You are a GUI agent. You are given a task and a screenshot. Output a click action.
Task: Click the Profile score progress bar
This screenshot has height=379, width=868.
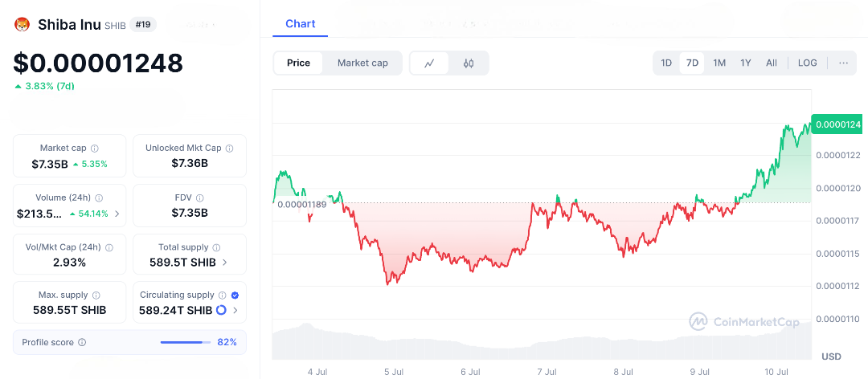click(x=184, y=343)
